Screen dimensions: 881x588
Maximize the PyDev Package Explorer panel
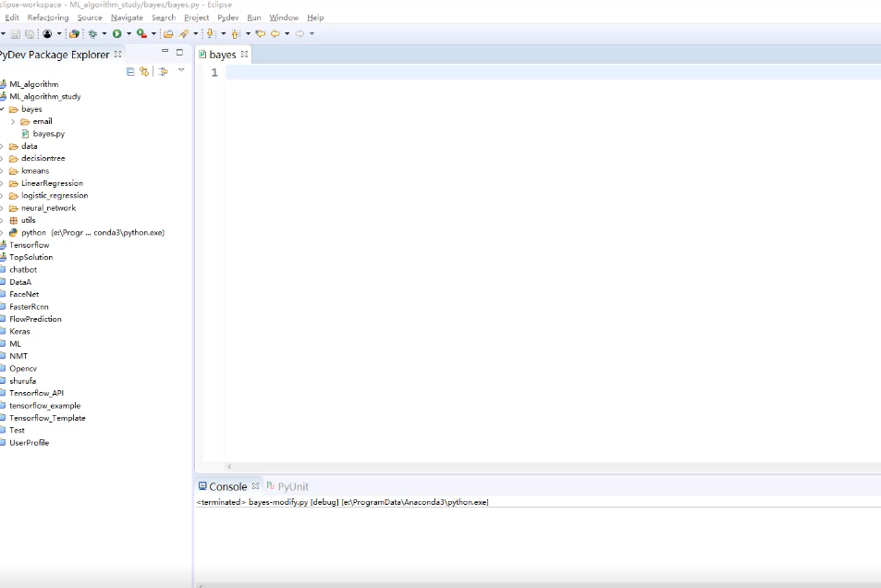(180, 53)
